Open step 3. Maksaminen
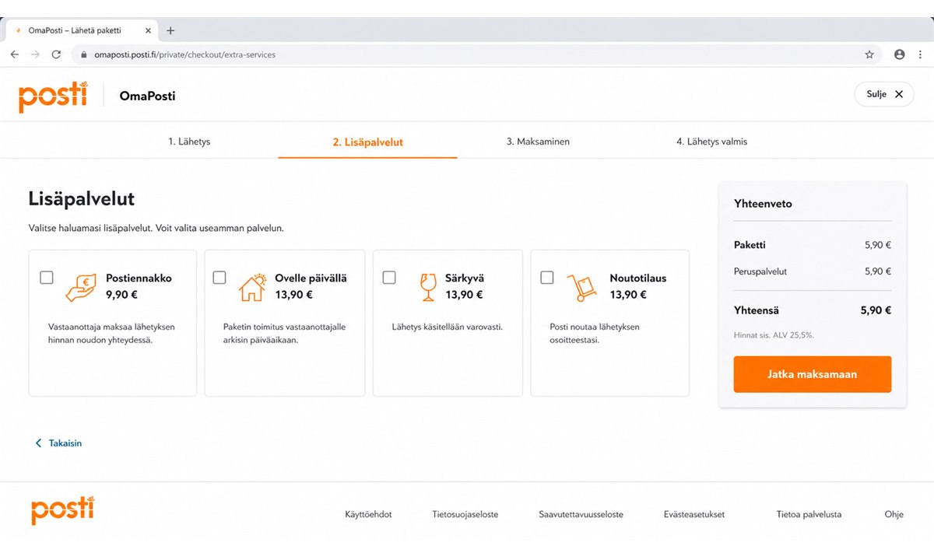934x560 pixels. click(x=538, y=142)
